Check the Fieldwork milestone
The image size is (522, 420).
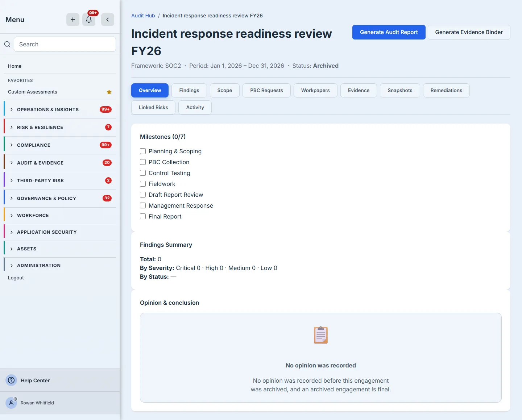[x=143, y=184]
